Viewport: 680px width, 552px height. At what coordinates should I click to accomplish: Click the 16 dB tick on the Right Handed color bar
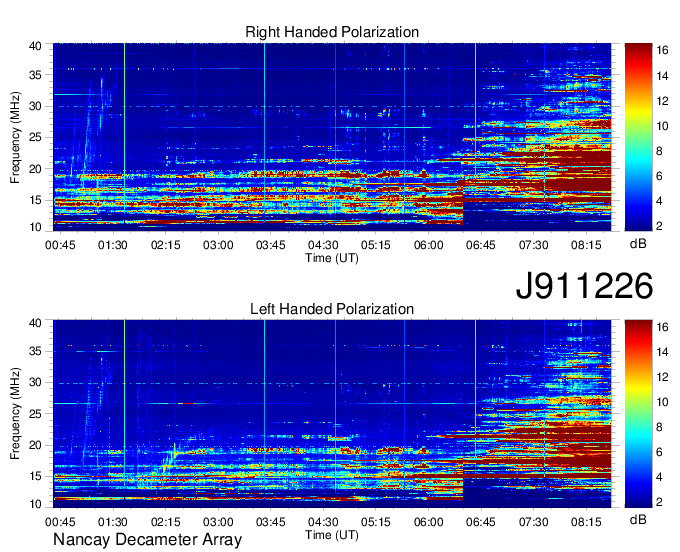[x=662, y=51]
